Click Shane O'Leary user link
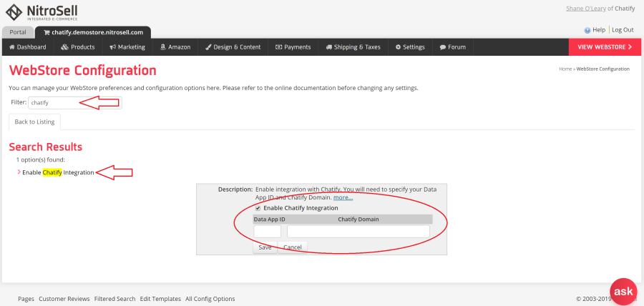Screen dimensions: 644x306 [585, 8]
